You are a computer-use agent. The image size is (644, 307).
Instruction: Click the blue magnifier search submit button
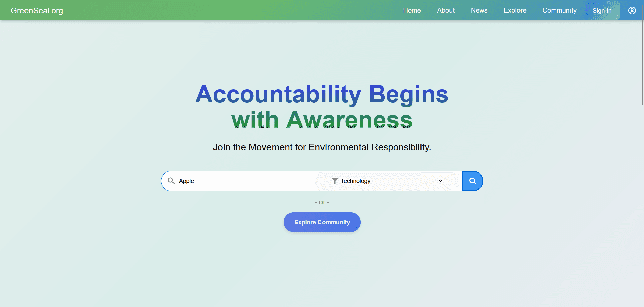coord(473,181)
